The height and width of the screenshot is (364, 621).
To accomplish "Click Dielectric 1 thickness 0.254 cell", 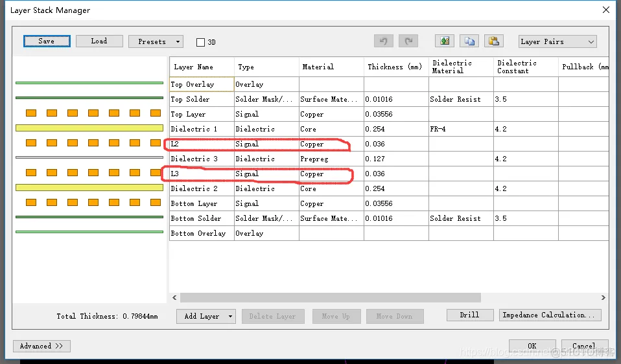I will pyautogui.click(x=396, y=129).
